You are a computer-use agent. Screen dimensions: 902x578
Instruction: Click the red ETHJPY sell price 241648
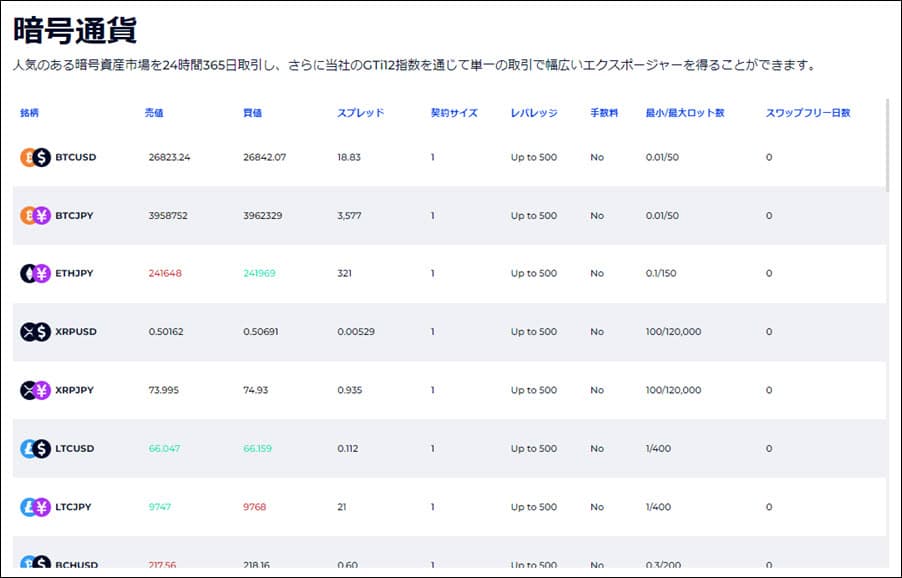coord(165,273)
